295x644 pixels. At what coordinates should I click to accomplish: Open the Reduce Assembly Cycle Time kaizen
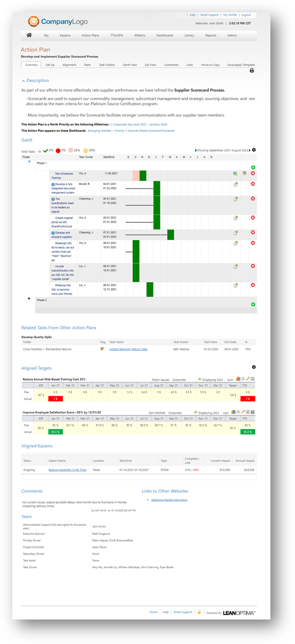pyautogui.click(x=67, y=470)
